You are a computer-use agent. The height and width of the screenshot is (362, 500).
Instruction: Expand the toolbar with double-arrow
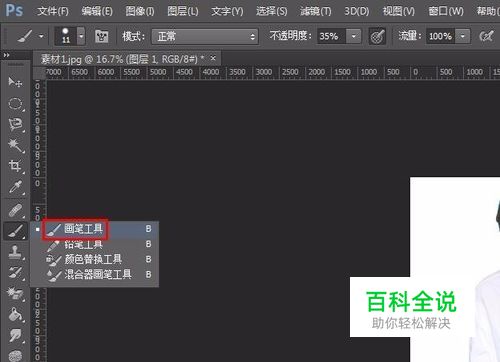(6, 55)
